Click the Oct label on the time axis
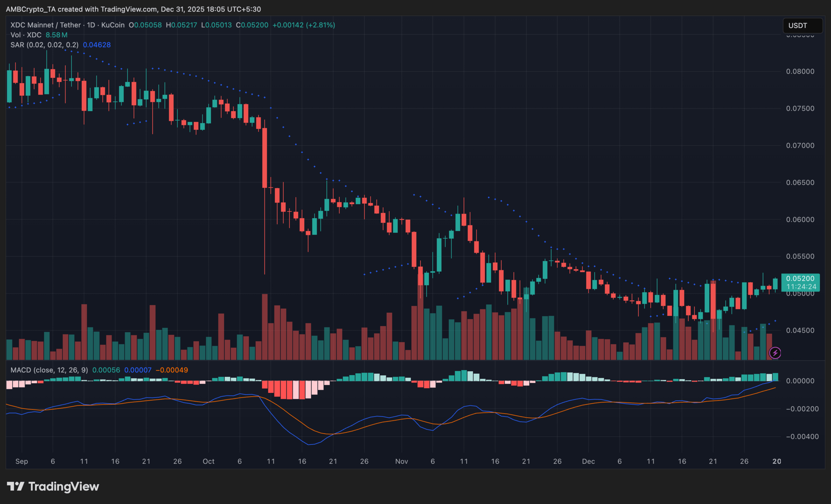The width and height of the screenshot is (831, 504). (208, 461)
